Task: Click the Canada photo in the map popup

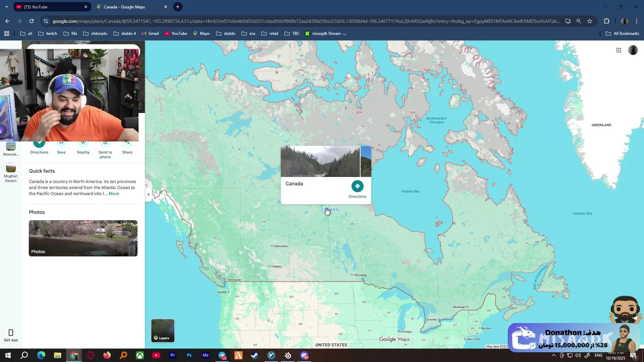Action: tap(320, 161)
